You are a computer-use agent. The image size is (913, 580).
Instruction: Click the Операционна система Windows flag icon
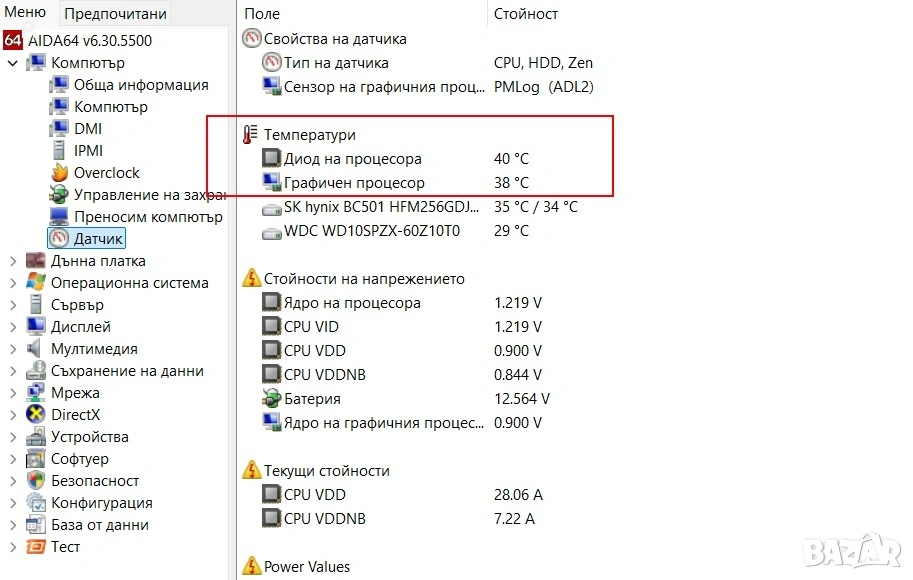click(x=36, y=282)
